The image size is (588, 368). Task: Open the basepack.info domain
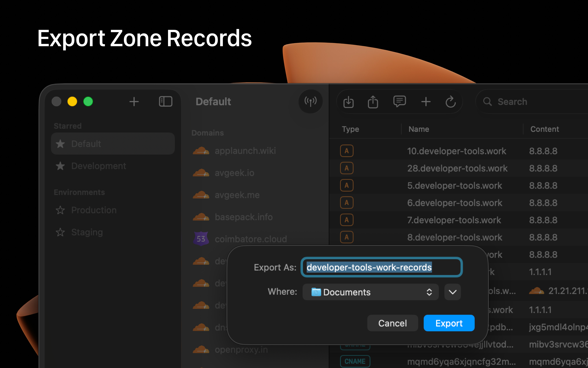click(x=244, y=217)
